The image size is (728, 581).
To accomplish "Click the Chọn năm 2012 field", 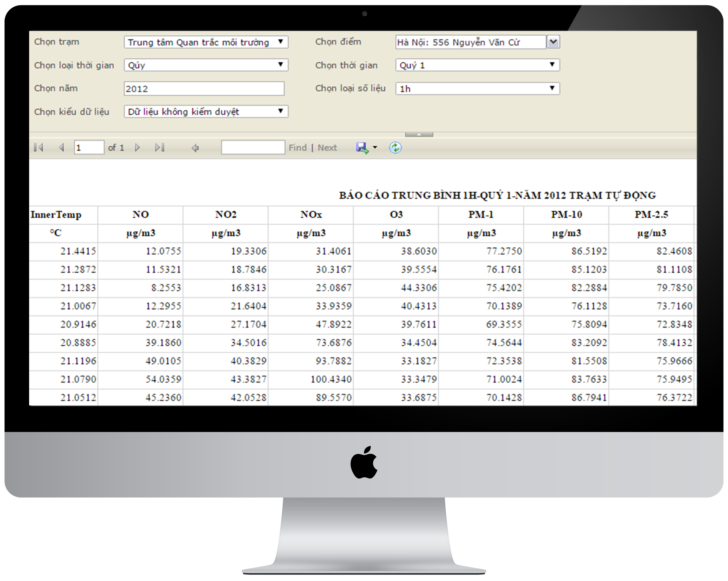I will point(204,88).
